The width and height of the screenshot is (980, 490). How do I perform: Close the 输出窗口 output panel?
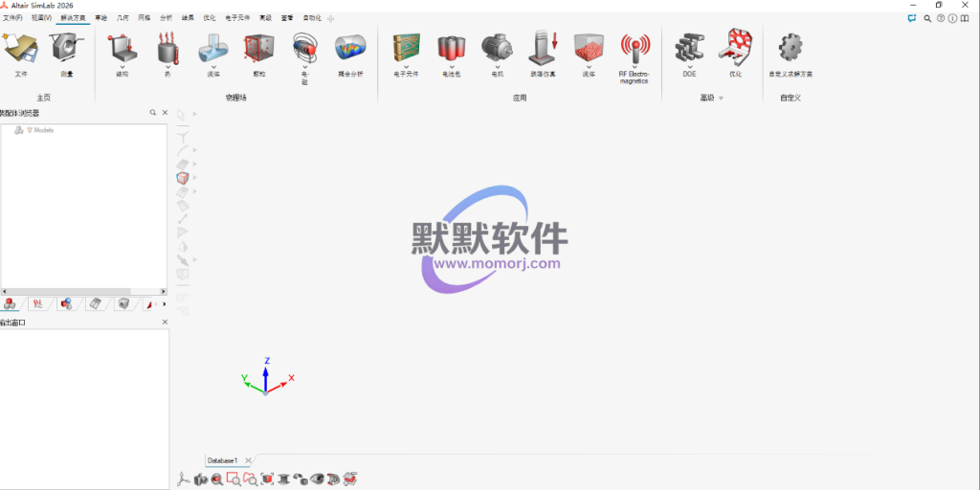tap(165, 323)
